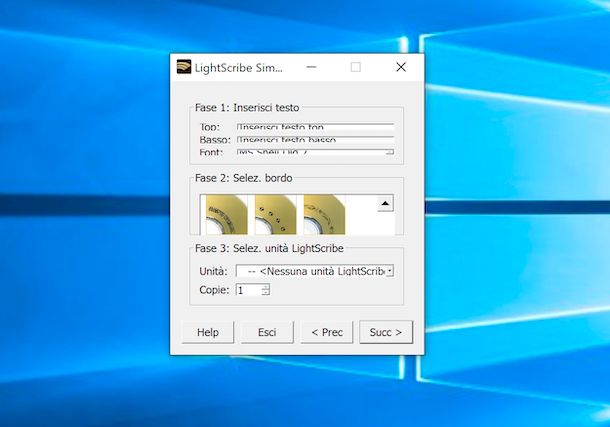The height and width of the screenshot is (427, 610).
Task: Click the Help button
Action: point(208,332)
